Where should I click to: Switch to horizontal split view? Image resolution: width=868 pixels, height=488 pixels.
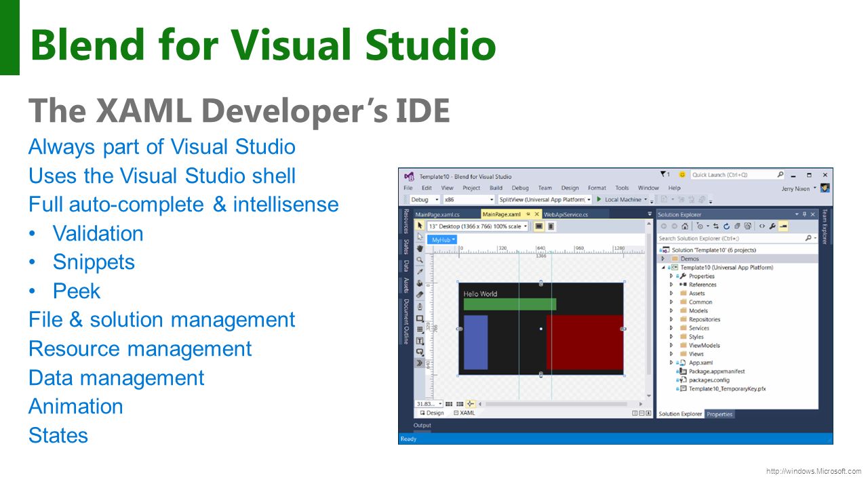[642, 413]
